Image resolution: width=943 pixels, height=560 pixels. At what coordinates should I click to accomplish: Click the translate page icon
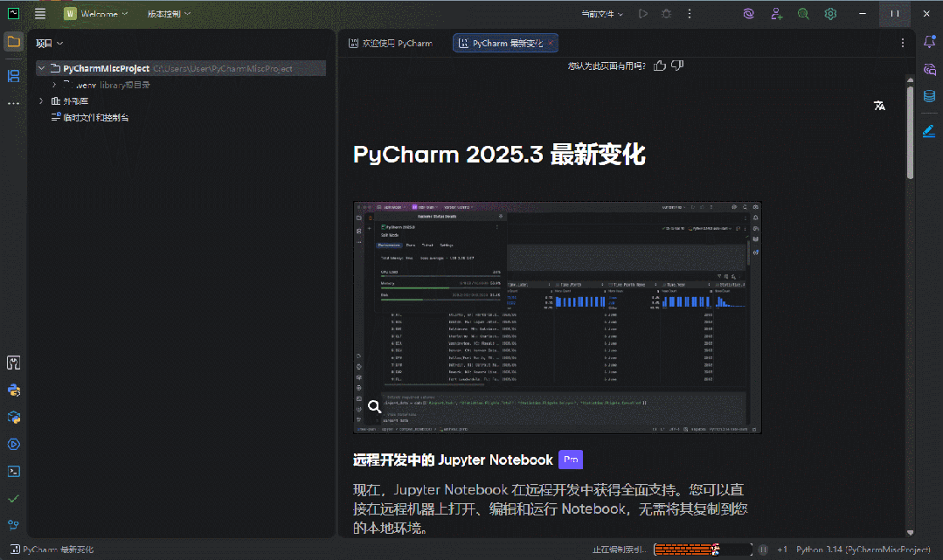(x=879, y=106)
